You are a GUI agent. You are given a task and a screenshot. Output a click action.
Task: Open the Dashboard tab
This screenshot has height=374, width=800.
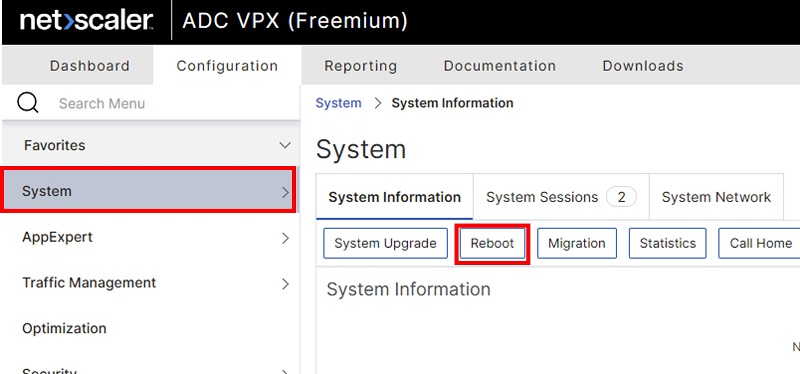click(90, 66)
